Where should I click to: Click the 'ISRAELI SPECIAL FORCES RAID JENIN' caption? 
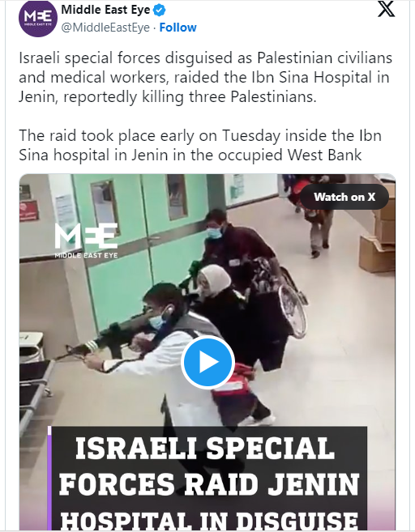tap(208, 466)
